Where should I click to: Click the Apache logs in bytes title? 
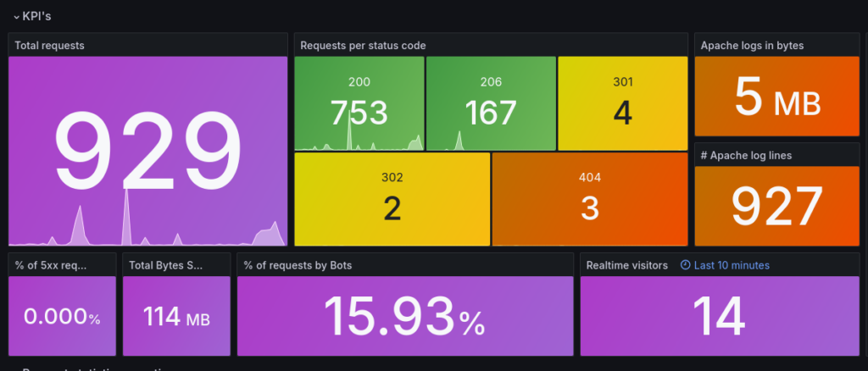752,45
